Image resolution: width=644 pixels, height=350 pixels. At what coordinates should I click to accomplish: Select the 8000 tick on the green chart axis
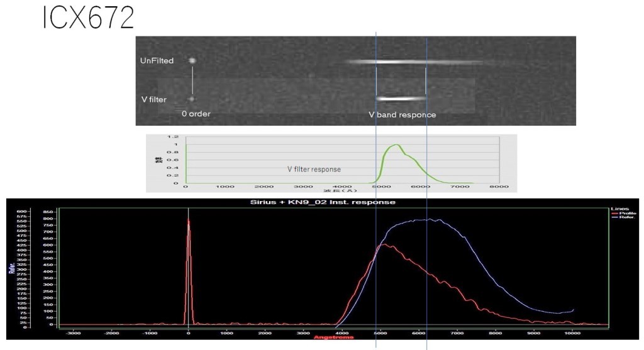(499, 187)
